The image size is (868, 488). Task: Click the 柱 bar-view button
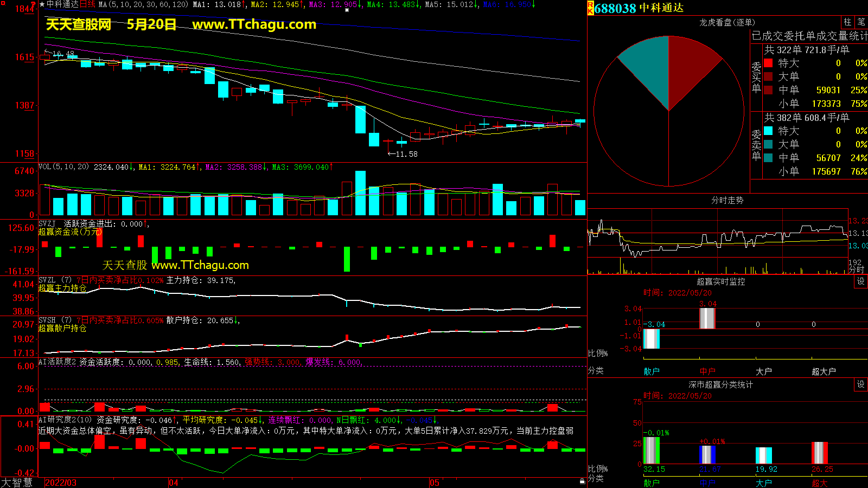click(x=847, y=22)
